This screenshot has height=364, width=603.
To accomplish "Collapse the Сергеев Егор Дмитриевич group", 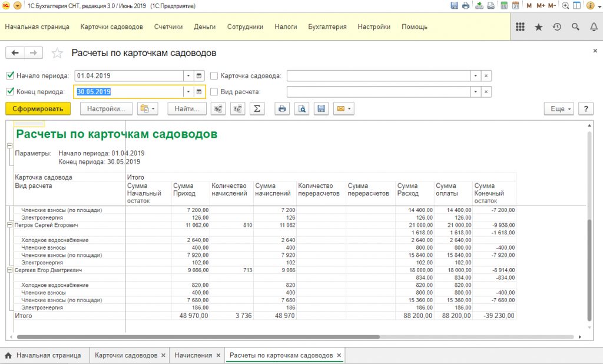I will [x=9, y=270].
